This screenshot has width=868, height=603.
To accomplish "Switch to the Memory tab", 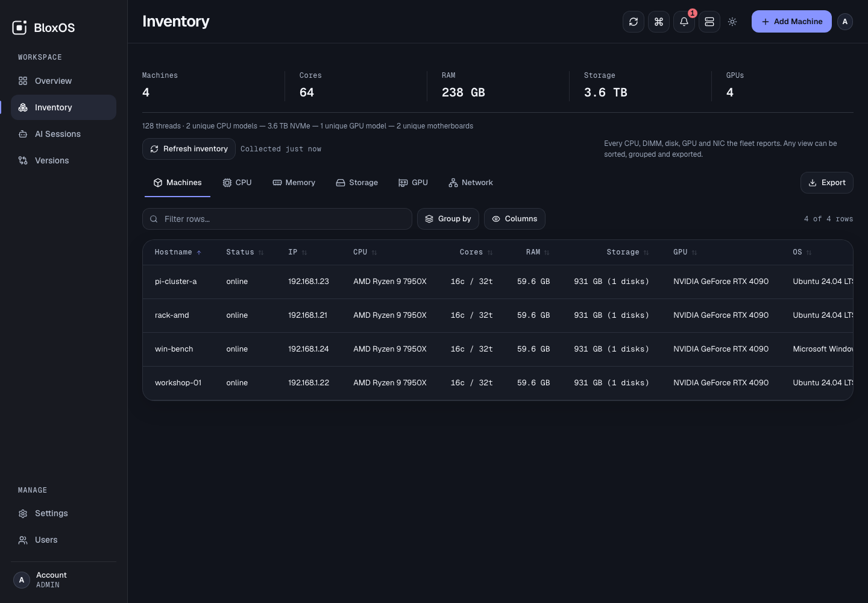I will pyautogui.click(x=294, y=183).
